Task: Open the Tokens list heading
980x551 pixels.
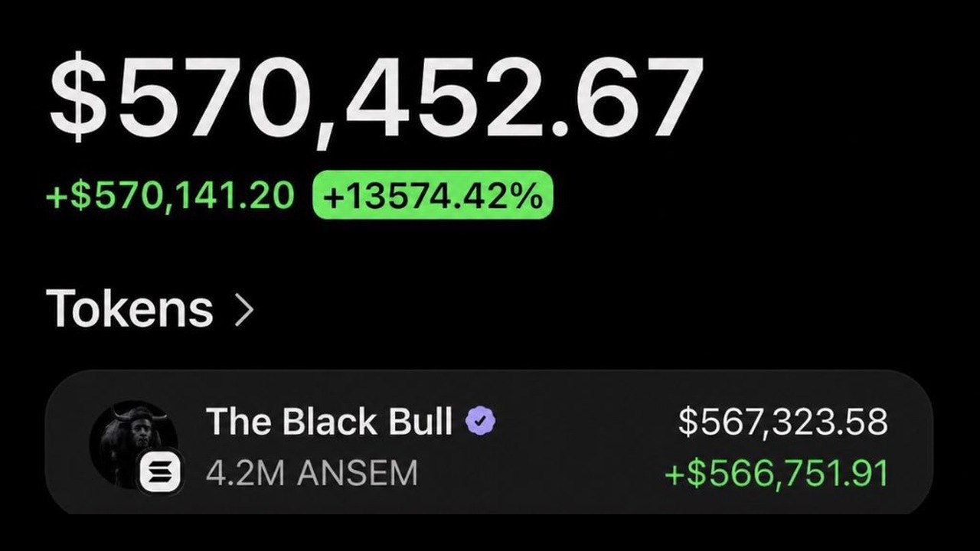Action: [x=129, y=309]
